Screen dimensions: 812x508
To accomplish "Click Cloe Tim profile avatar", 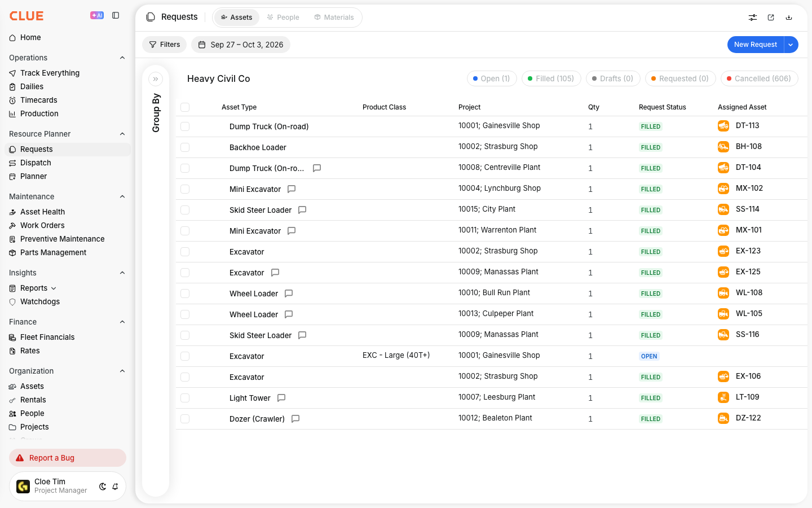I will pyautogui.click(x=23, y=487).
